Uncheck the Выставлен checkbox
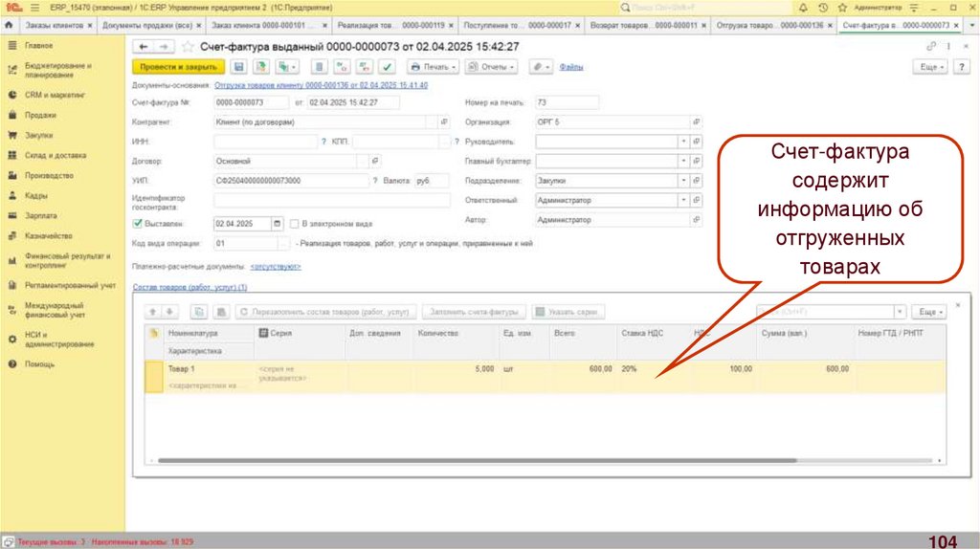This screenshot has width=980, height=549. point(138,223)
